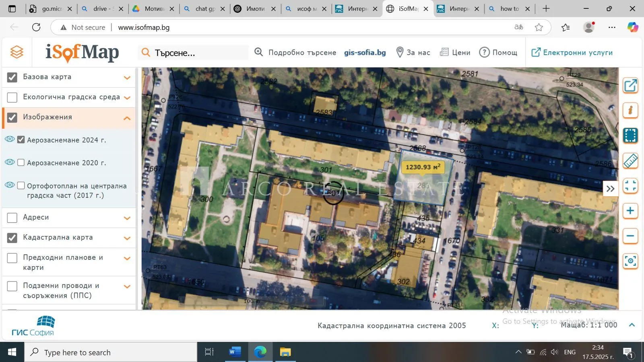Collapse the Изображения layer group
Image resolution: width=644 pixels, height=362 pixels.
127,118
